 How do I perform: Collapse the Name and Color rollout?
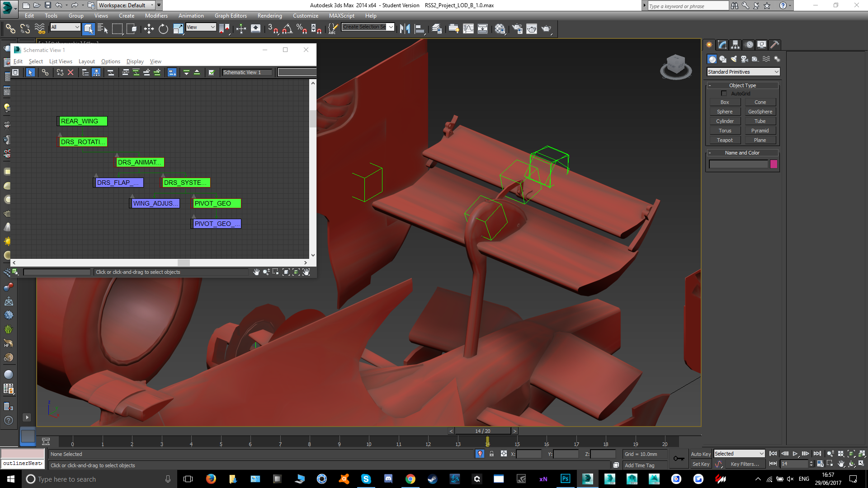[x=742, y=153]
